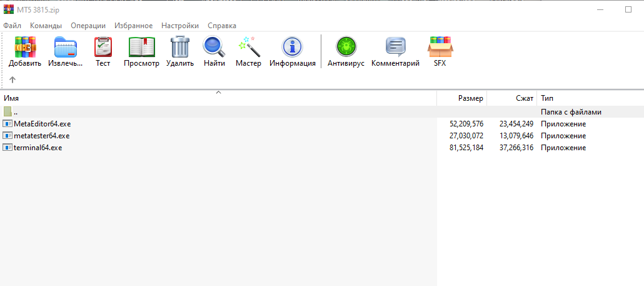Viewport: 644px width, 286px height.
Task: Open the Файл menu
Action: 13,26
